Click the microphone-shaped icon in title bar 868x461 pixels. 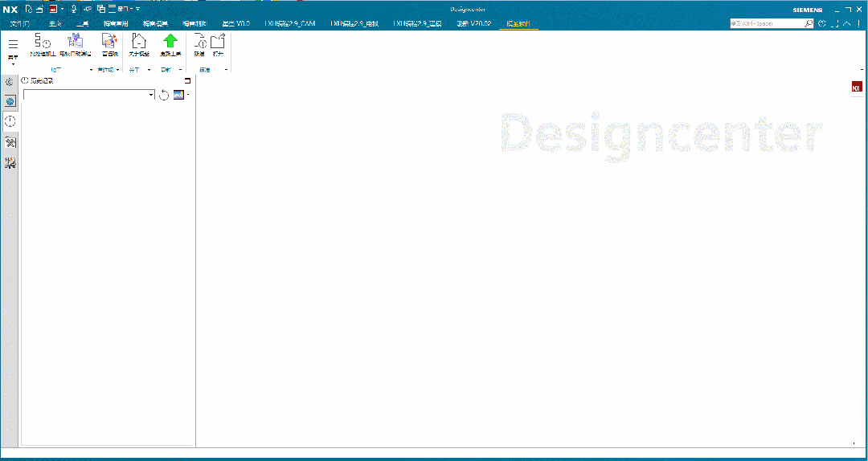point(73,9)
